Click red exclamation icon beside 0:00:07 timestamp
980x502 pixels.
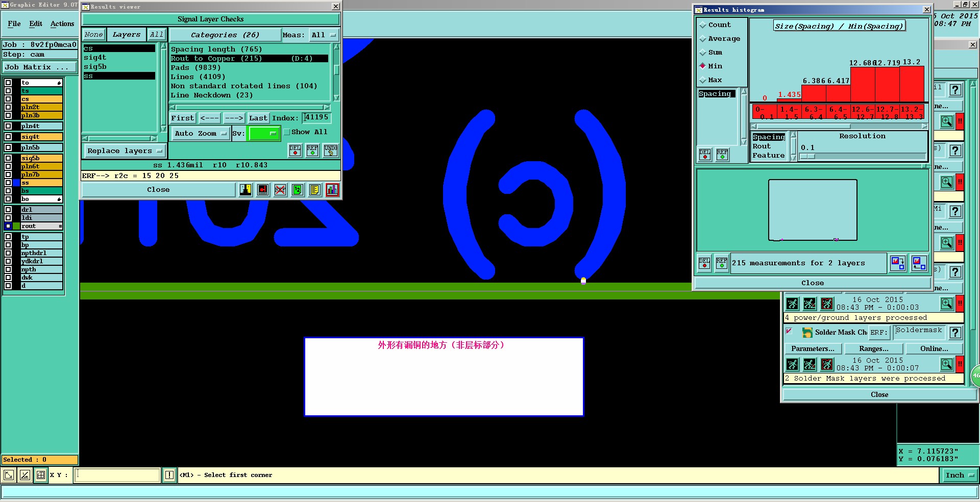coord(960,364)
